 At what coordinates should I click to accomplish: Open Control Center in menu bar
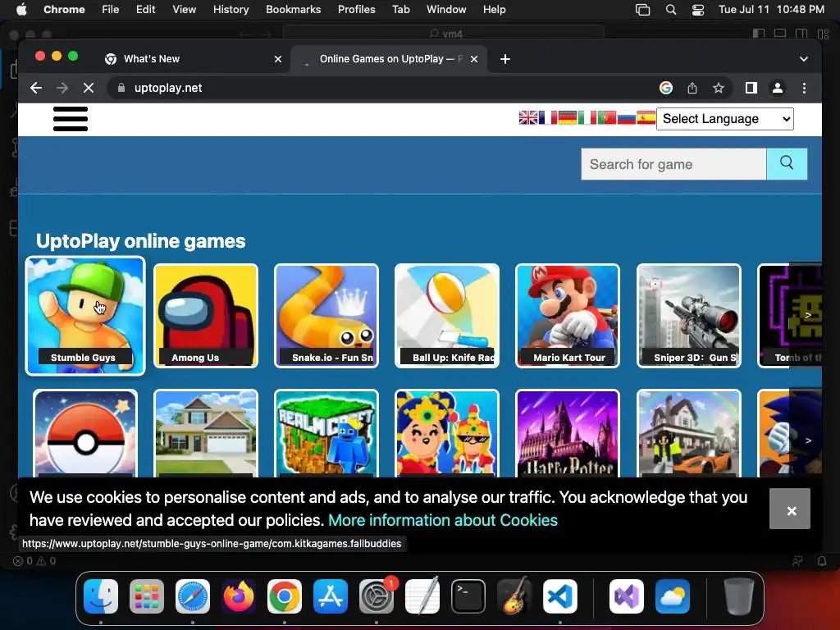point(698,10)
